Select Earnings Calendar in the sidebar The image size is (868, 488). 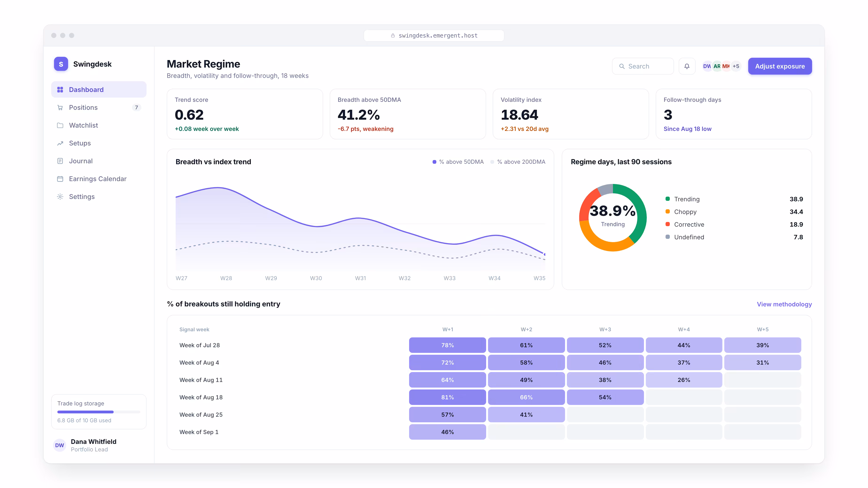point(99,179)
